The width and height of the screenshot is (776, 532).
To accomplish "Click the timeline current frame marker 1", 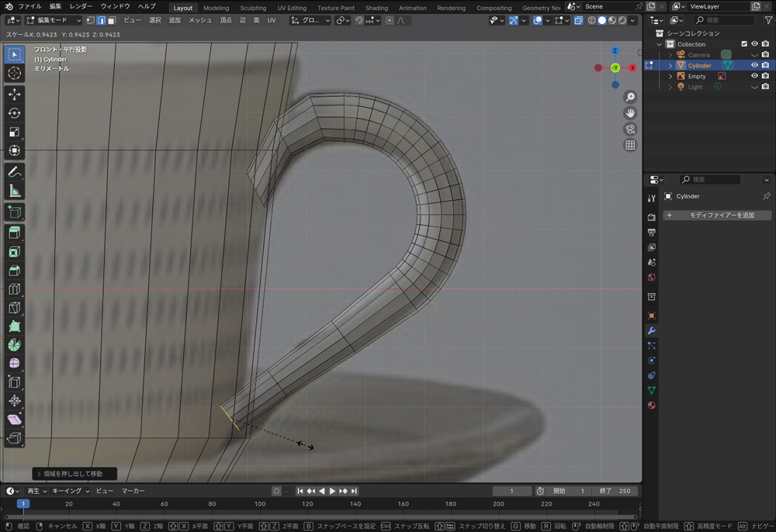I will tap(23, 504).
